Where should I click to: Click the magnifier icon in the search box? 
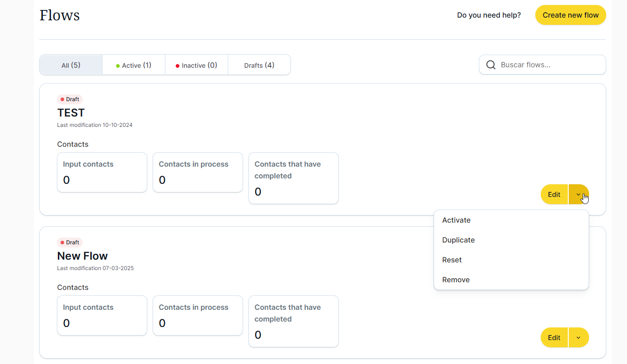pos(491,65)
